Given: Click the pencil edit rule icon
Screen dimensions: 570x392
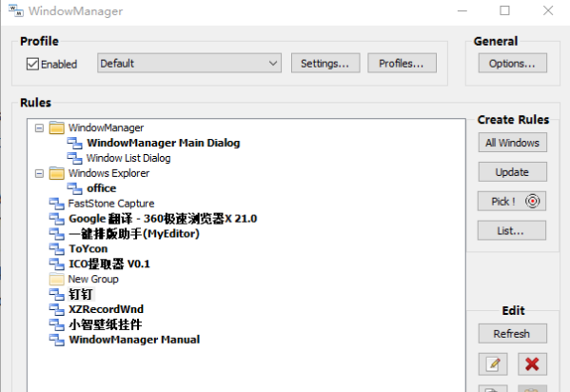Looking at the screenshot, I should click(x=493, y=363).
